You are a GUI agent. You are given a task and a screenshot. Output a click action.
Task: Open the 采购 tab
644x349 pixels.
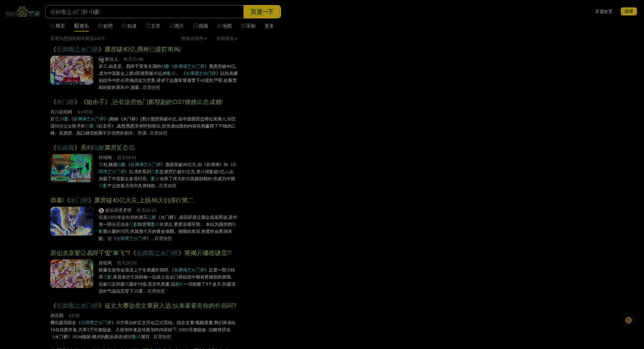click(248, 26)
